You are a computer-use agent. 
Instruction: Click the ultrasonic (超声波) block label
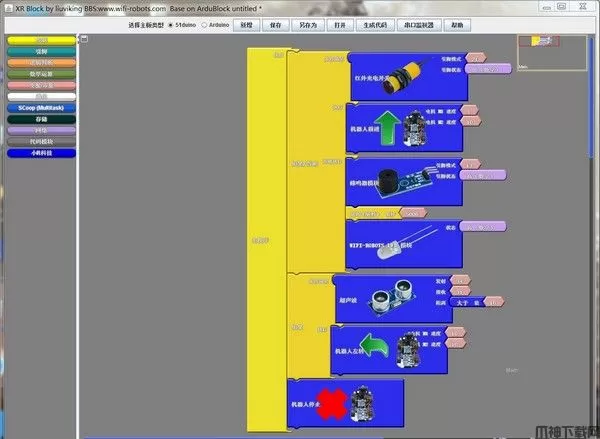(348, 300)
